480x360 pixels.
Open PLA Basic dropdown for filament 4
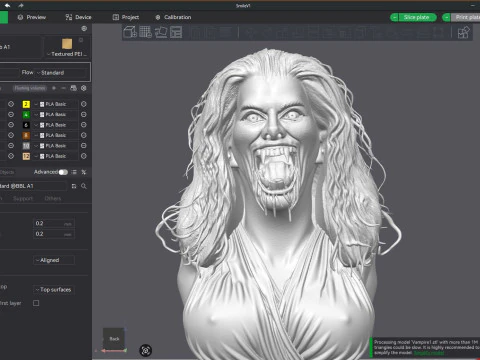coord(56,114)
